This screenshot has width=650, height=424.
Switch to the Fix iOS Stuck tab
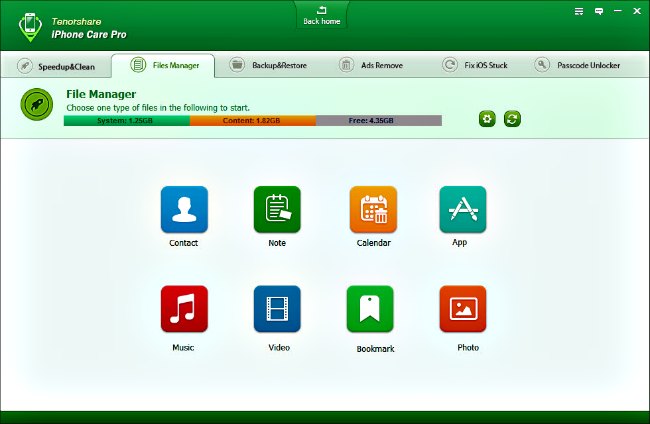[475, 65]
